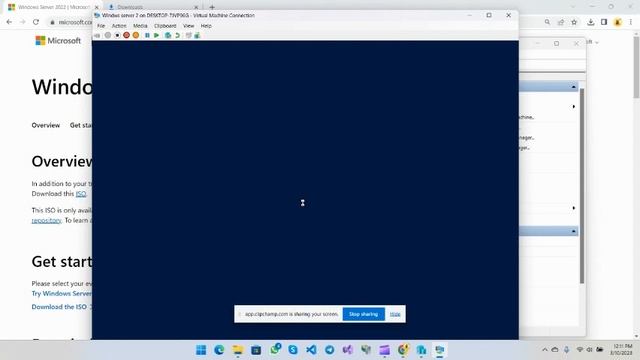The height and width of the screenshot is (360, 640).
Task: Open Clipchamp from taskbar
Action: (384, 350)
